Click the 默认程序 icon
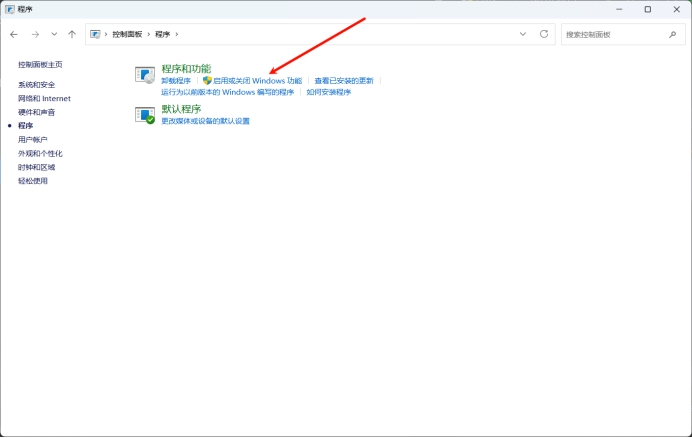 pyautogui.click(x=145, y=115)
